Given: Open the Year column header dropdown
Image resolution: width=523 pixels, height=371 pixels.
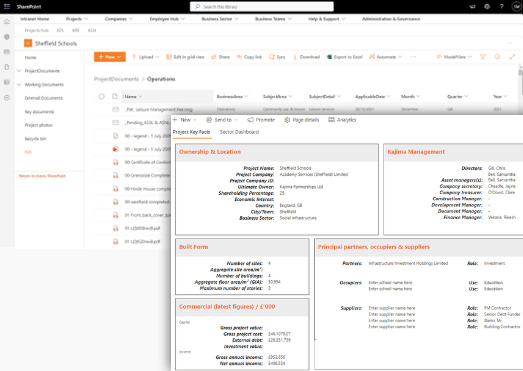Looking at the screenshot, I should 500,96.
